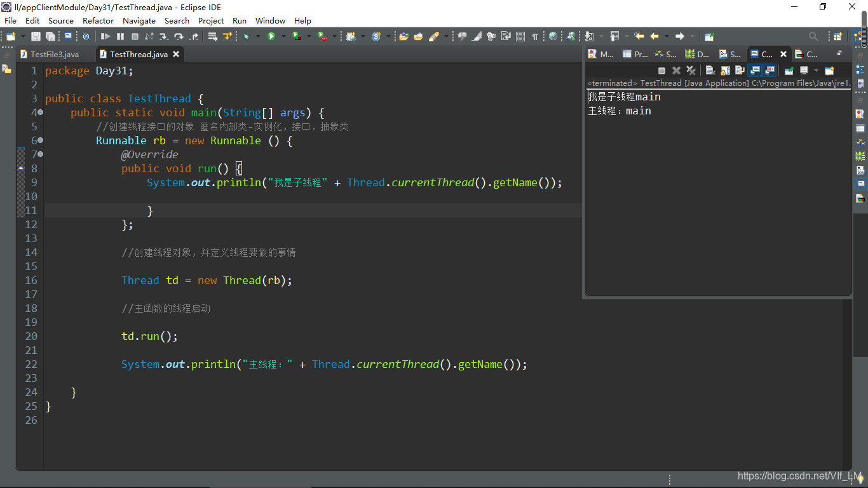868x488 pixels.
Task: Open the New wizard dropdown arrow
Action: coord(24,36)
